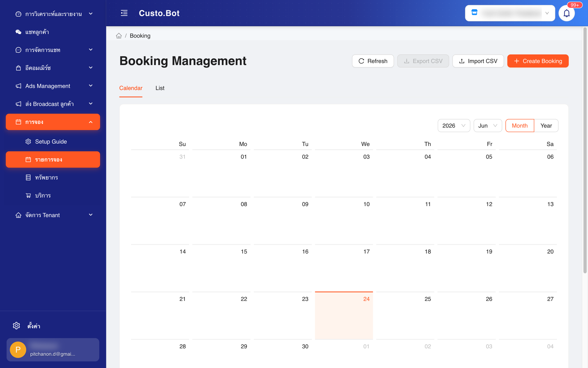Click the Custo.Bot logo text
The width and height of the screenshot is (588, 368).
(x=159, y=13)
